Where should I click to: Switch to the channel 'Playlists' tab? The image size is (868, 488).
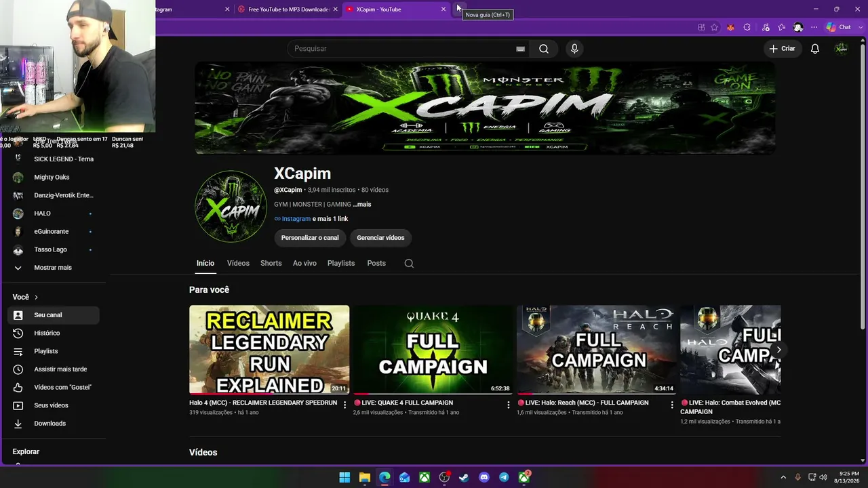[x=341, y=263]
